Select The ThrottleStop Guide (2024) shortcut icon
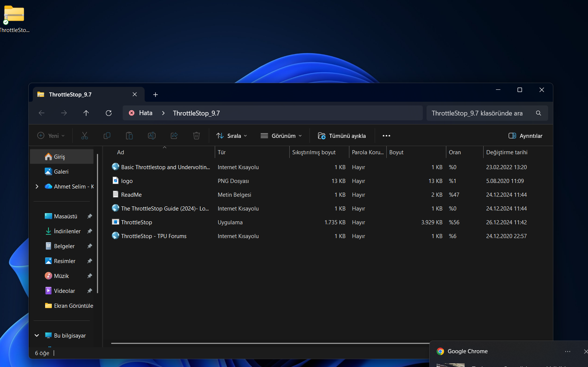Screen dimensions: 588x367 point(116,208)
